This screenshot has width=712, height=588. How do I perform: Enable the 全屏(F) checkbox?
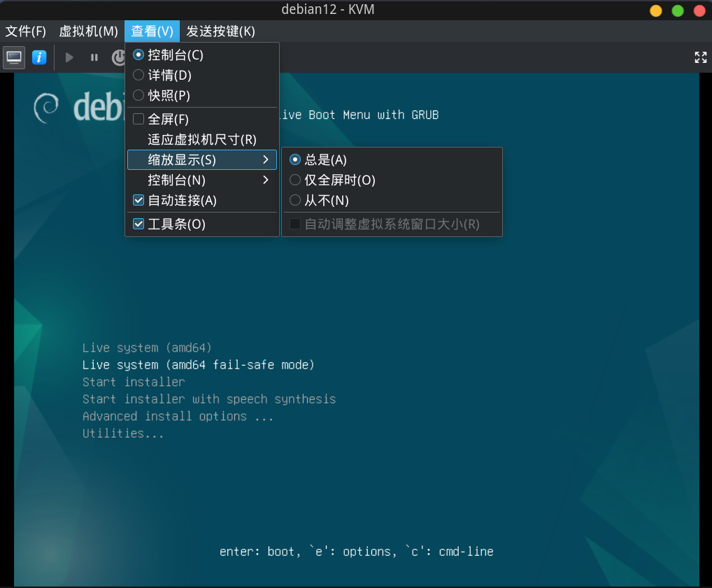[x=202, y=119]
